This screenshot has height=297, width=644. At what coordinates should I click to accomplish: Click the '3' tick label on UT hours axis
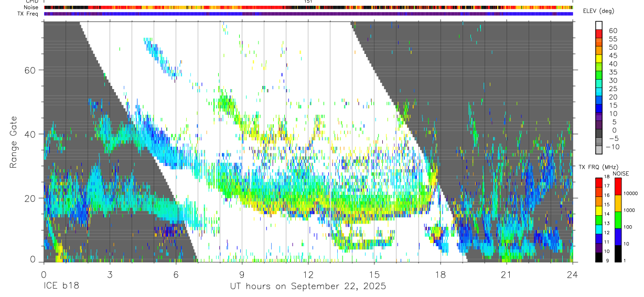[x=110, y=274]
